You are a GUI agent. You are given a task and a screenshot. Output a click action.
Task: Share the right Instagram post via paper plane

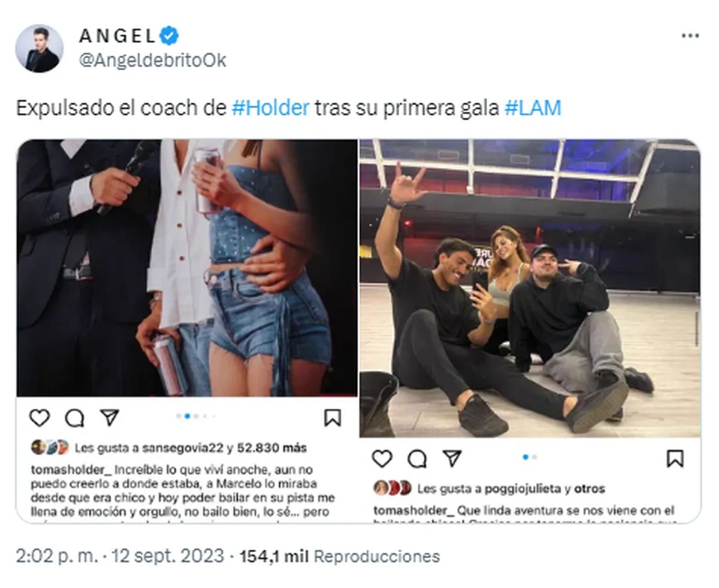452,459
